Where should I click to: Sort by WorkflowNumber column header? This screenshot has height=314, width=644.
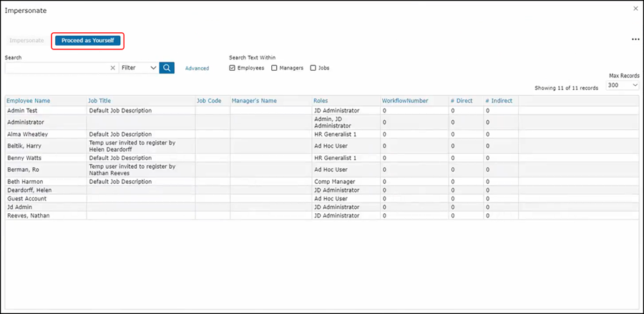point(405,101)
